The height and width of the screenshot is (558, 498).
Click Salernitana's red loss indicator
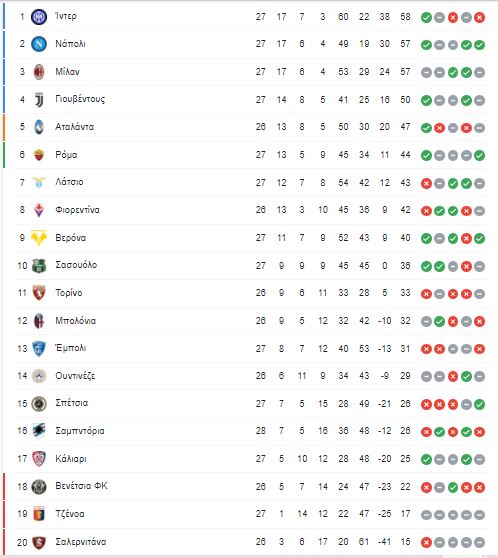(x=426, y=542)
